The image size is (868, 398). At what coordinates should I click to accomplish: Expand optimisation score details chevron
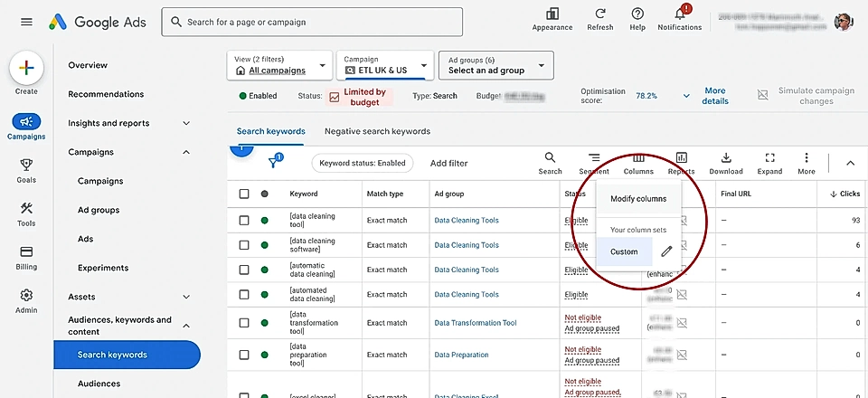[686, 96]
